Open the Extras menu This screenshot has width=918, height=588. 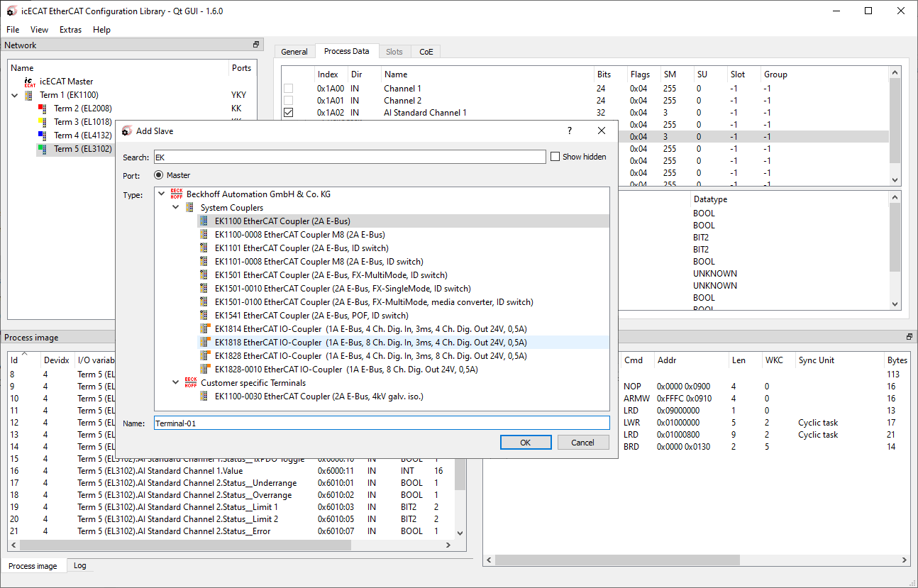tap(71, 30)
